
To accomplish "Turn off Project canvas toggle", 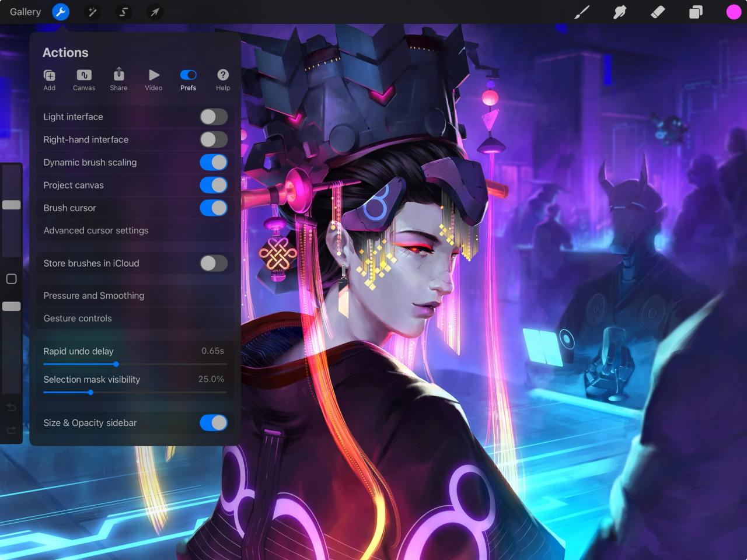I will point(214,185).
